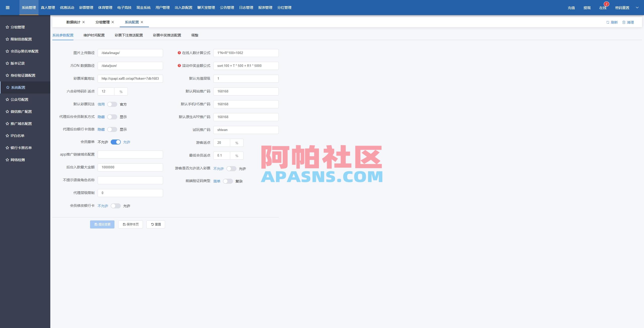The image size is (644, 328).
Task: Toggle 默认彩票玩法 to 官方
Action: tap(112, 104)
